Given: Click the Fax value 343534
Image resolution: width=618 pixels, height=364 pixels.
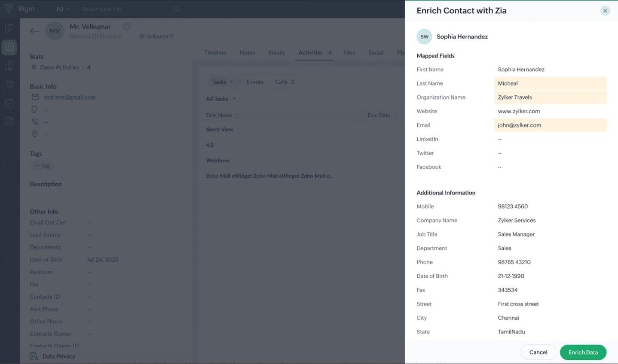Looking at the screenshot, I should [508, 290].
